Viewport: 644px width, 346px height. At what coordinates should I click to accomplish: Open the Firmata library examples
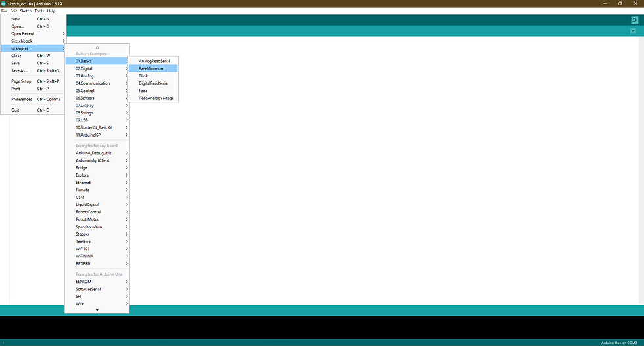pyautogui.click(x=97, y=190)
